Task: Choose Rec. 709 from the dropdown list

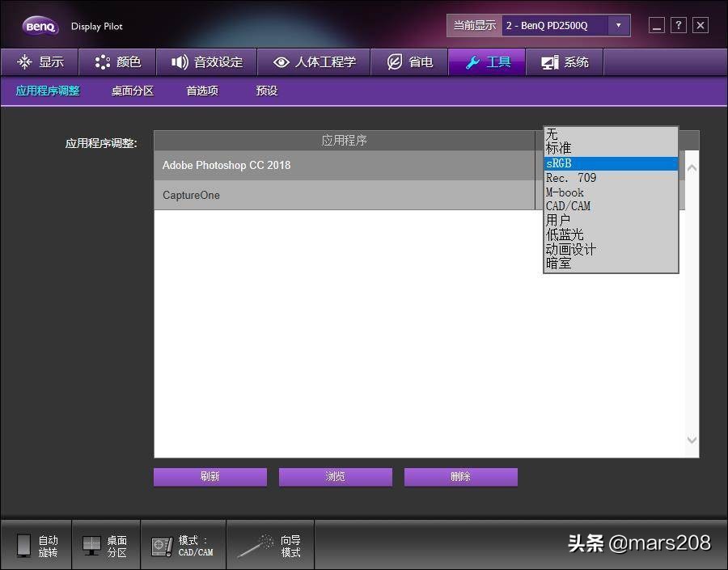Action: coord(610,178)
